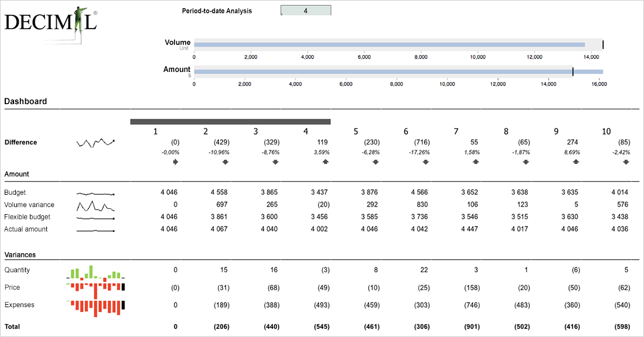The height and width of the screenshot is (337, 644).
Task: Click the period 7 column header
Action: 456,132
